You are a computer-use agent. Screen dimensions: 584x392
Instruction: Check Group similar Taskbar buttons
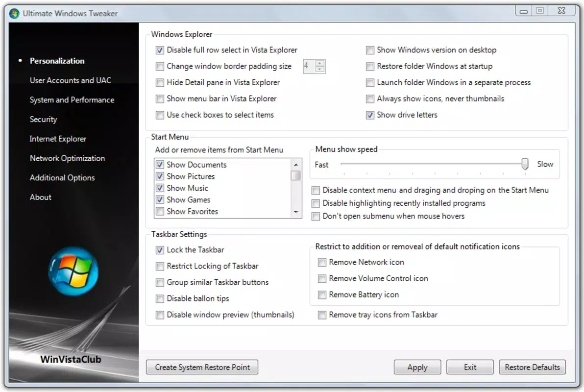[x=160, y=282]
